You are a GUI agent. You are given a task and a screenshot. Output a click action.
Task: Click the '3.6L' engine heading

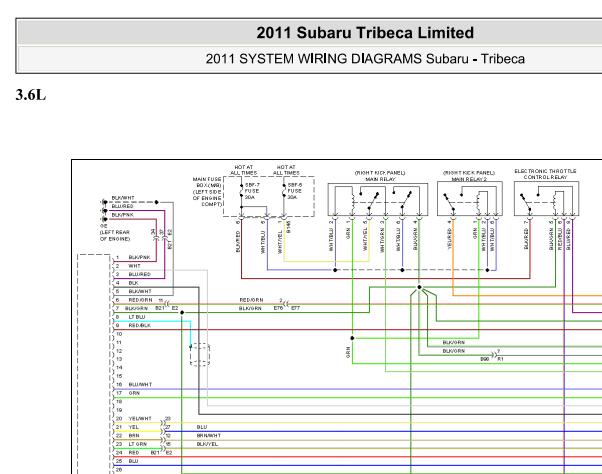tap(31, 94)
